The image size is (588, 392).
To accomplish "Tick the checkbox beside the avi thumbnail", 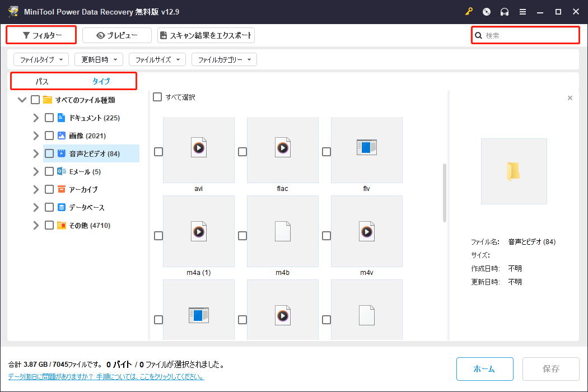I will click(x=158, y=152).
